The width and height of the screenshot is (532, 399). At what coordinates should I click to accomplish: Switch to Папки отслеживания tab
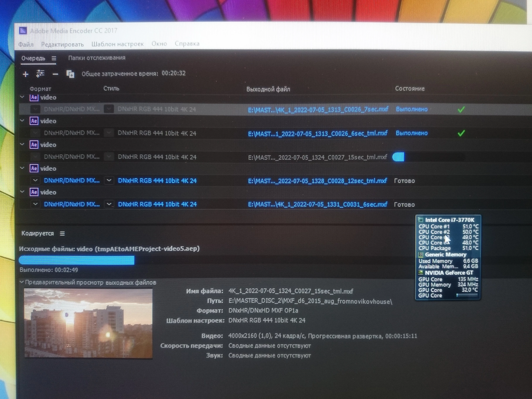[x=97, y=58]
